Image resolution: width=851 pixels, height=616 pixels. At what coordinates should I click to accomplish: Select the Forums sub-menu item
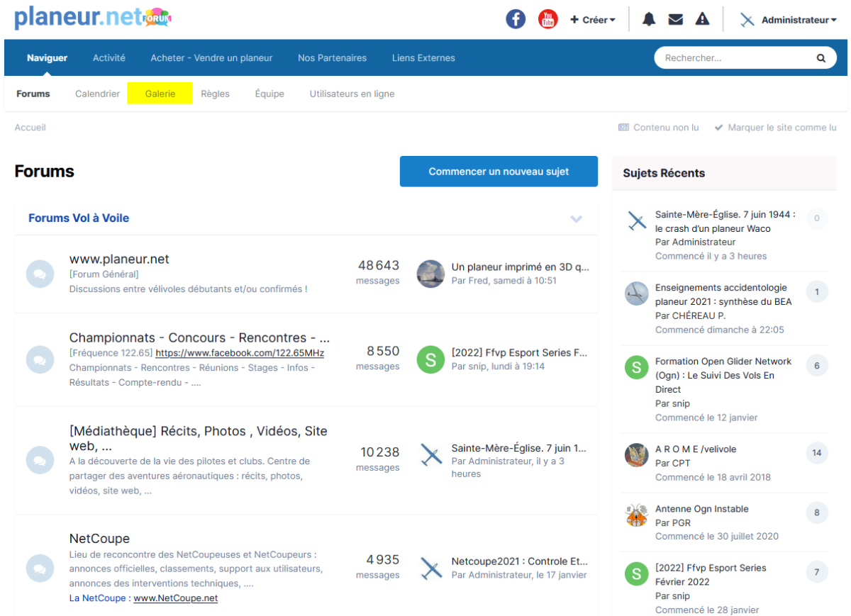point(33,94)
